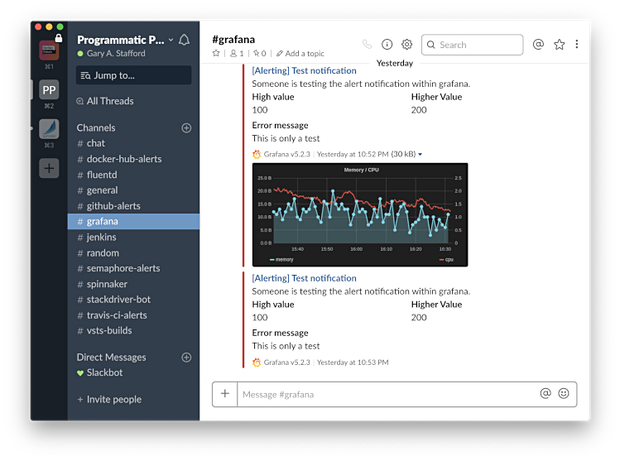The image size is (620, 461).
Task: Insert mention with @ icon in message box
Action: point(545,393)
